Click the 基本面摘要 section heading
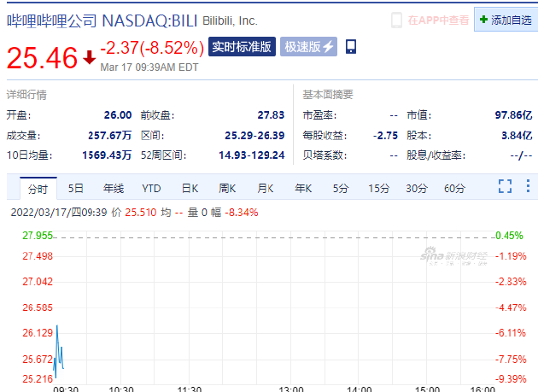 pyautogui.click(x=328, y=95)
